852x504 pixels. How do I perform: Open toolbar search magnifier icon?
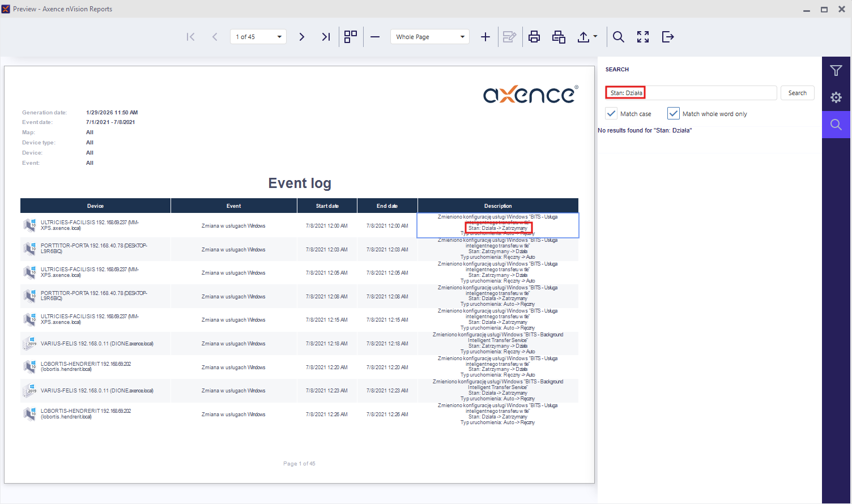click(x=619, y=37)
